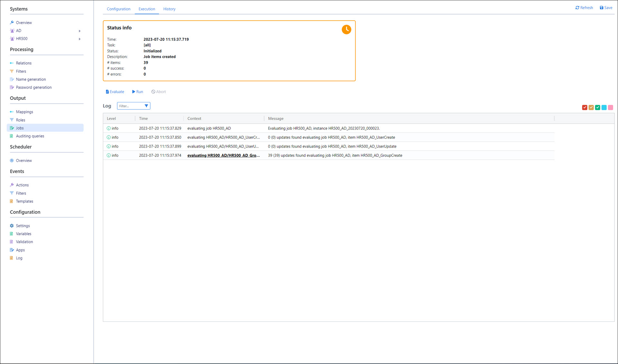Screen dimensions: 618x364
Task: Click the Run play icon
Action: (x=134, y=92)
